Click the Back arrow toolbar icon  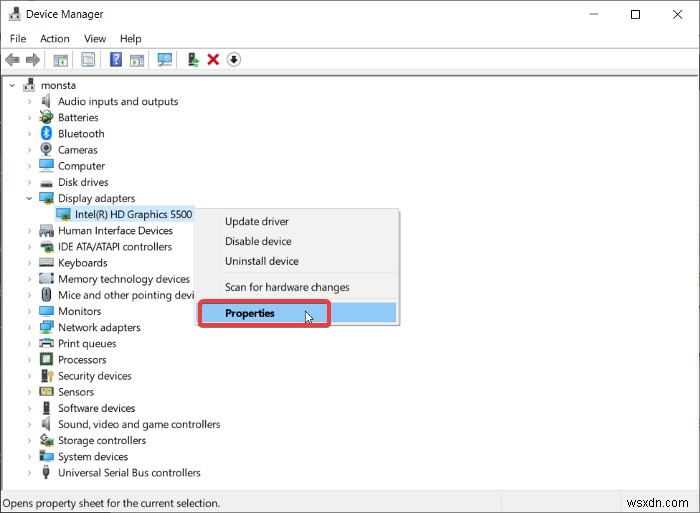pos(12,59)
